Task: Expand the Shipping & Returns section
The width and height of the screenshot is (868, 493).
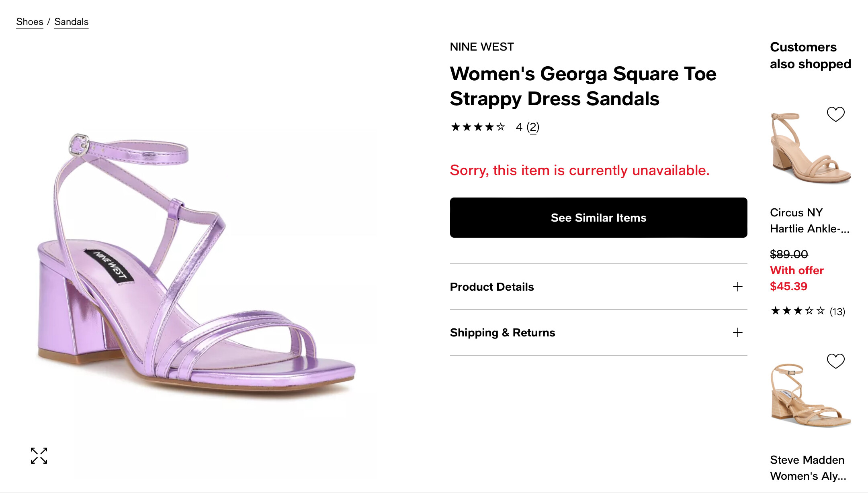Action: click(502, 332)
